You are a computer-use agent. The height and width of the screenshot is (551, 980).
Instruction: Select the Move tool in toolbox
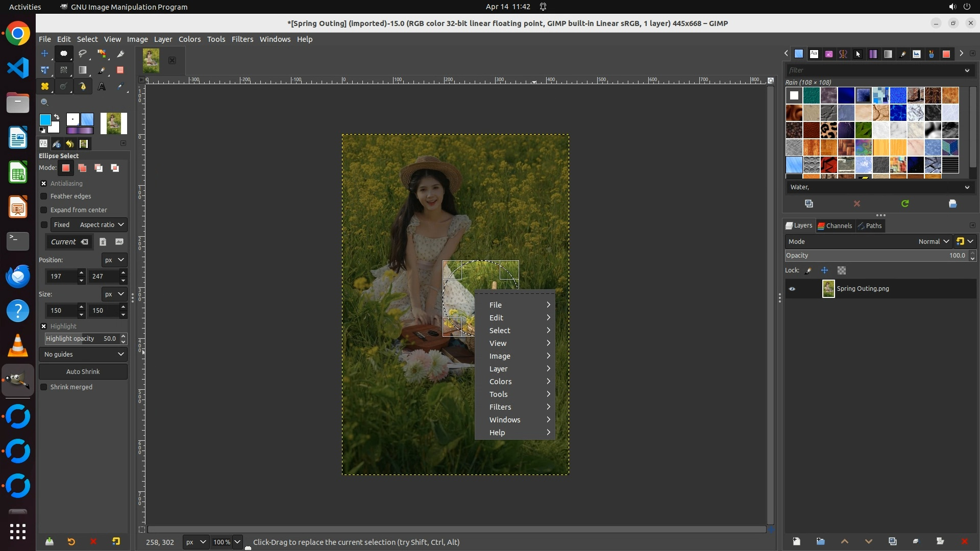[44, 54]
